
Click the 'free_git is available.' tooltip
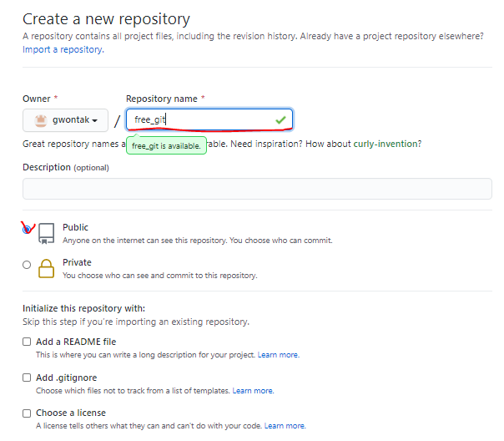pyautogui.click(x=166, y=145)
